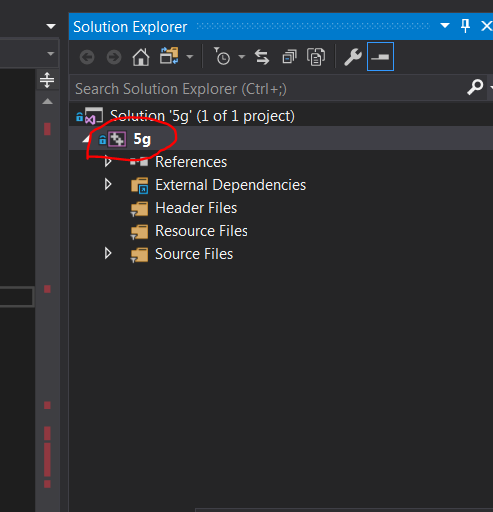Collapse the 5g project node
Viewport: 493px width, 512px height.
point(86,139)
